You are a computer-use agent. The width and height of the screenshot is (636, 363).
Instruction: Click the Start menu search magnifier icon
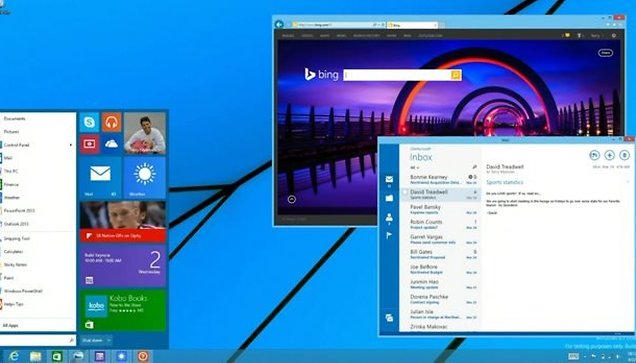pos(71,340)
